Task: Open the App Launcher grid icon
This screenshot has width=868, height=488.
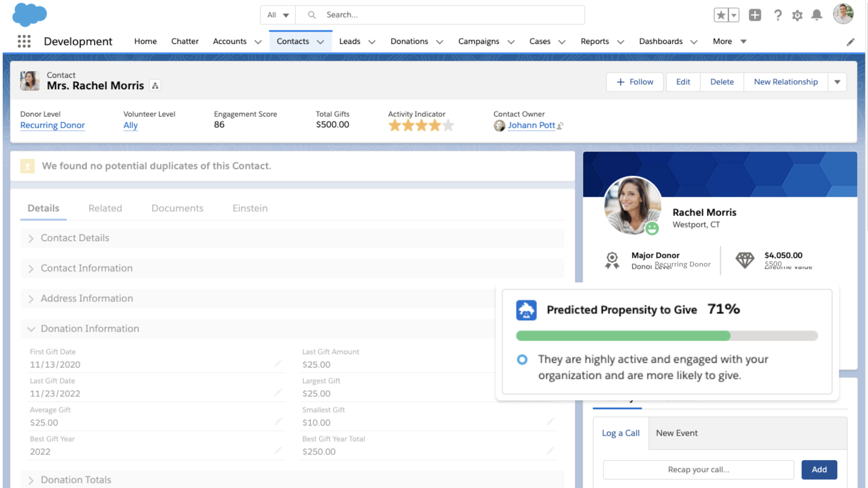Action: pos(24,41)
